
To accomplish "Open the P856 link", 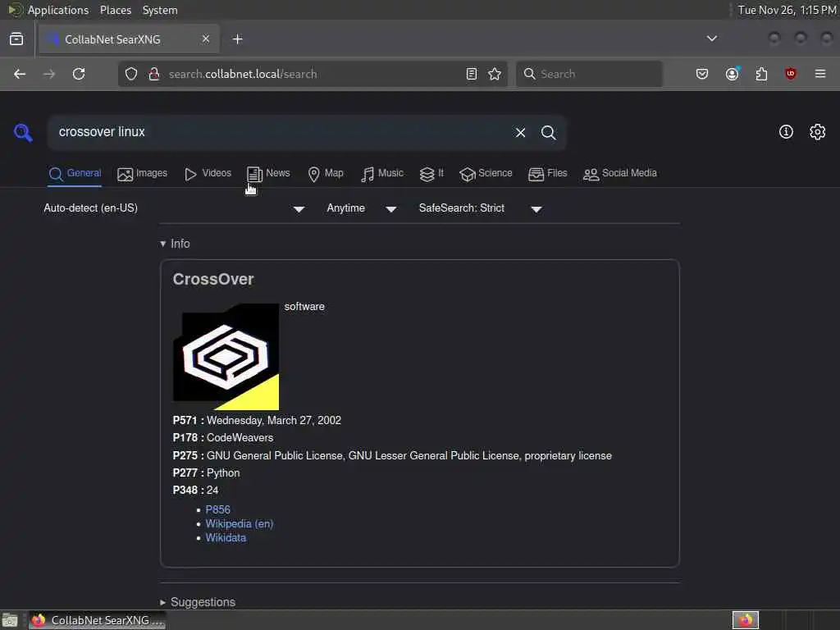I will (217, 509).
